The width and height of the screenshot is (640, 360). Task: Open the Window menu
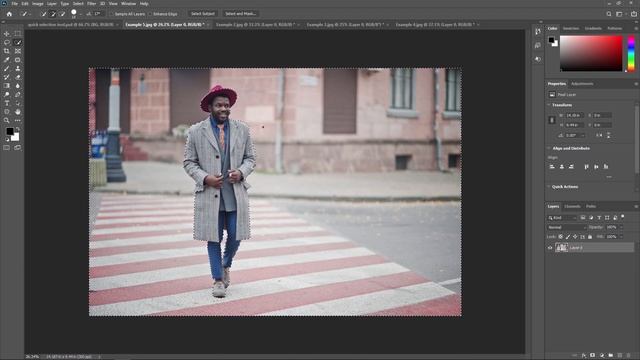[129, 4]
